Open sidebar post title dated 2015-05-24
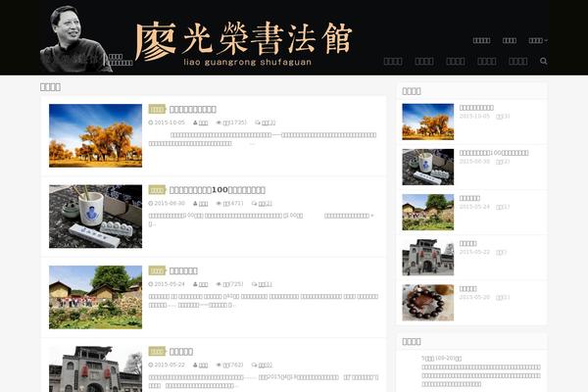Screen dimensions: 588x392 [469, 198]
